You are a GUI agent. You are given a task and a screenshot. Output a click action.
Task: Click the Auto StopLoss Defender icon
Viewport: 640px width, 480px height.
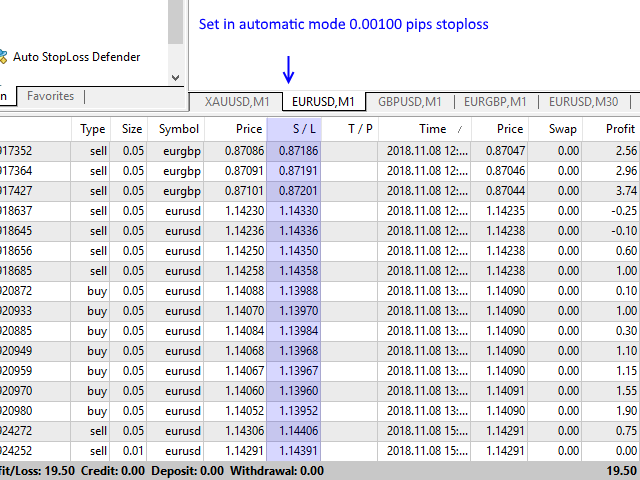click(x=3, y=57)
